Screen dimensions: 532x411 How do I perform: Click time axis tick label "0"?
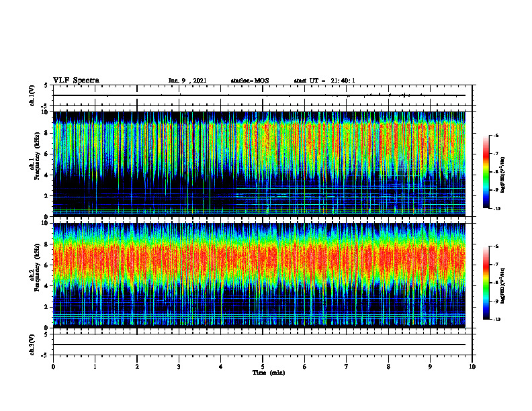tap(53, 367)
